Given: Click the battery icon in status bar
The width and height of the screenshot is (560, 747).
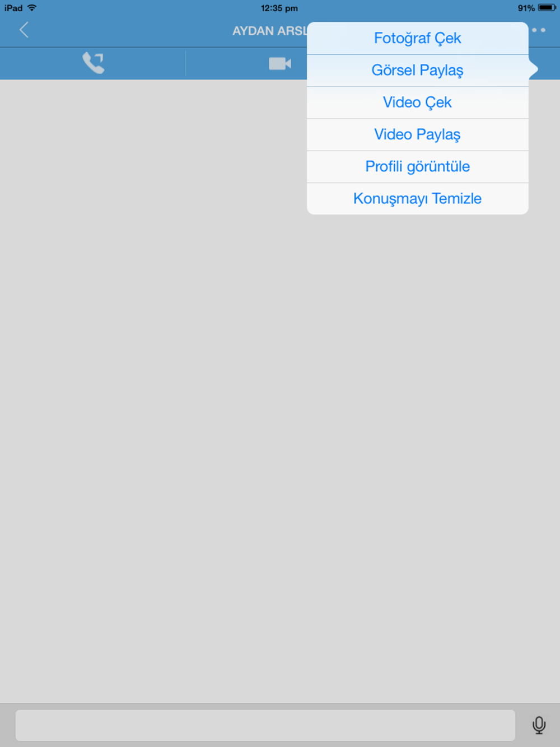Looking at the screenshot, I should coord(547,8).
